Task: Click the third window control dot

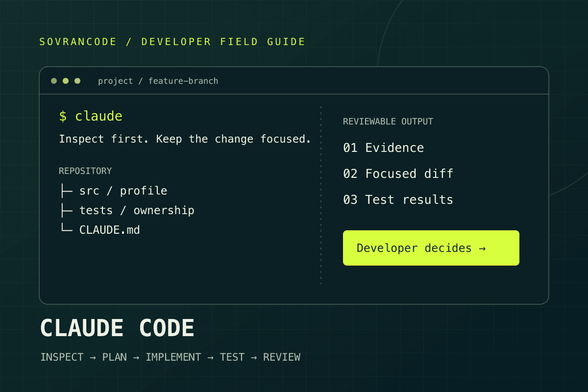Action: 77,81
